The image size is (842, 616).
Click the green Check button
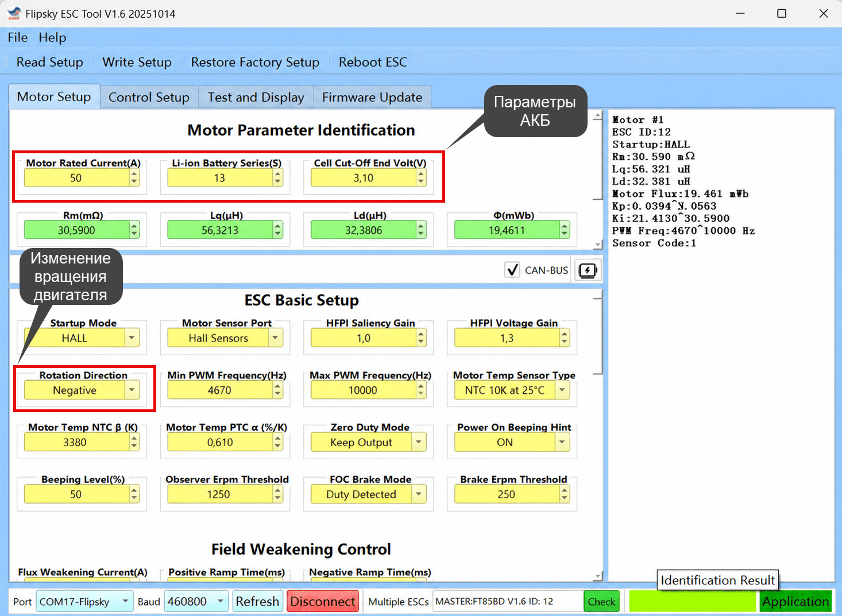[601, 602]
